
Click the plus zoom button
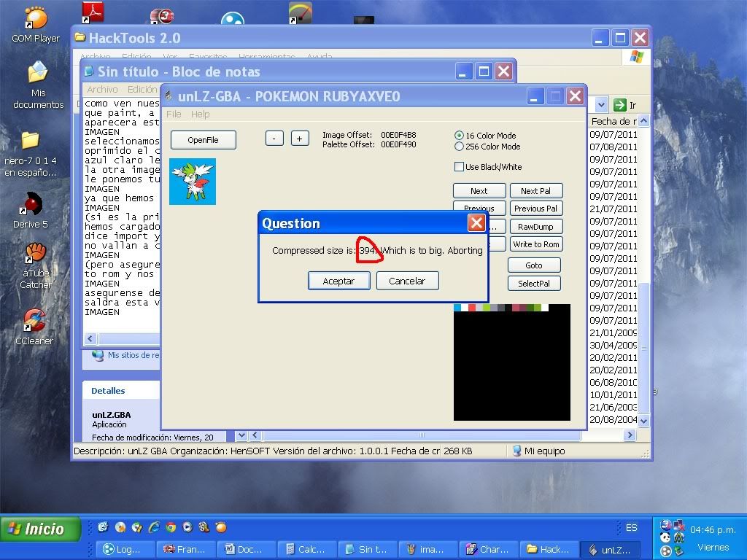[x=300, y=139]
